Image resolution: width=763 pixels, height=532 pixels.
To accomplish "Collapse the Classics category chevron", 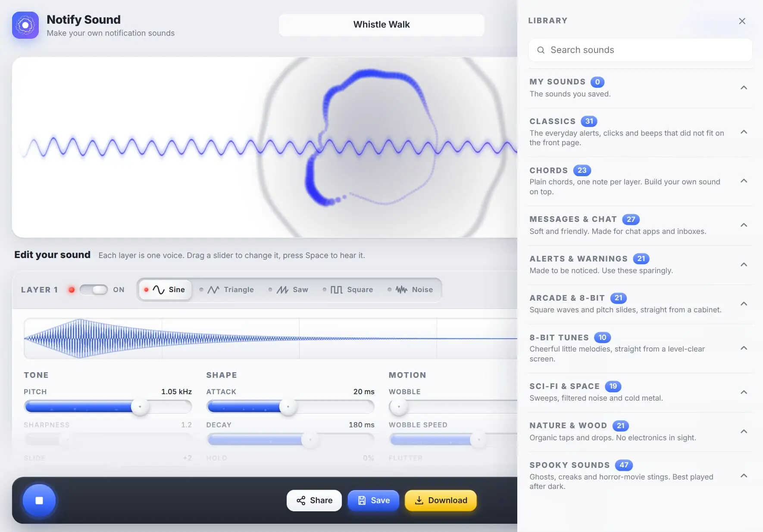I will pyautogui.click(x=744, y=132).
